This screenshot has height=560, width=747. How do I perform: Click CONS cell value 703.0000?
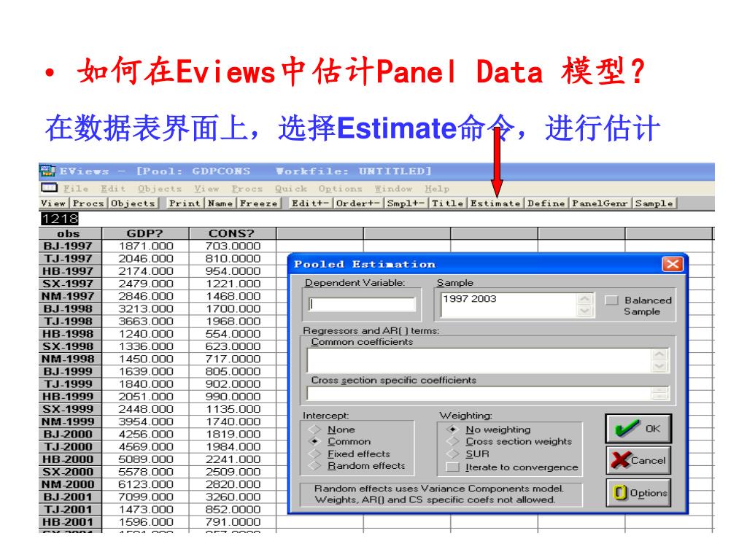click(x=233, y=246)
